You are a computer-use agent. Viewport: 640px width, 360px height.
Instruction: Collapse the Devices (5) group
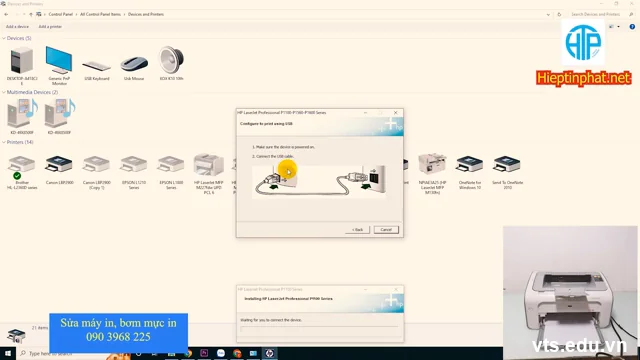coord(4,38)
